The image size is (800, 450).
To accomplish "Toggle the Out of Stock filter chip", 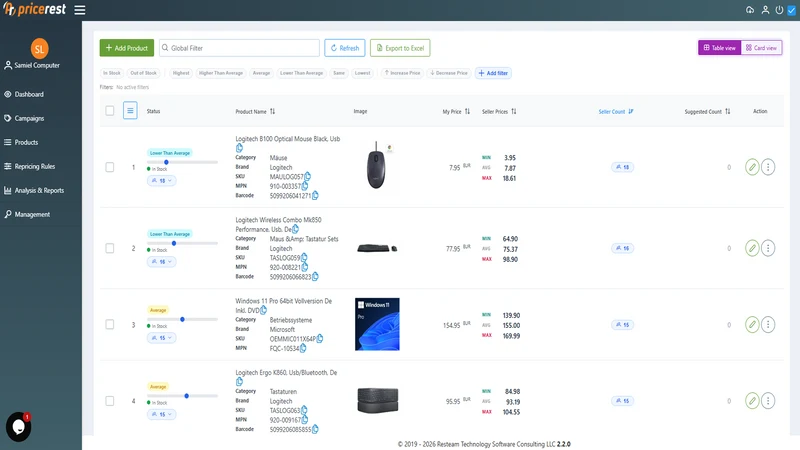I will pyautogui.click(x=143, y=73).
